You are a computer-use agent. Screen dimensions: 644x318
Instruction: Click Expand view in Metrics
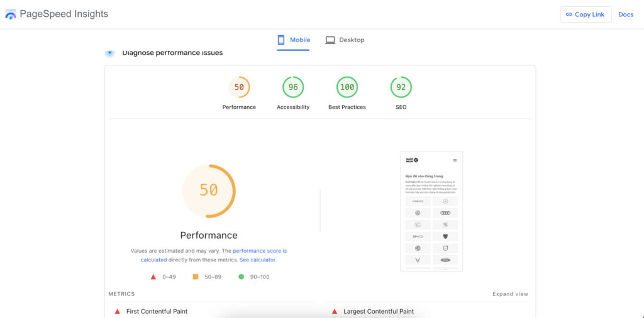(510, 293)
